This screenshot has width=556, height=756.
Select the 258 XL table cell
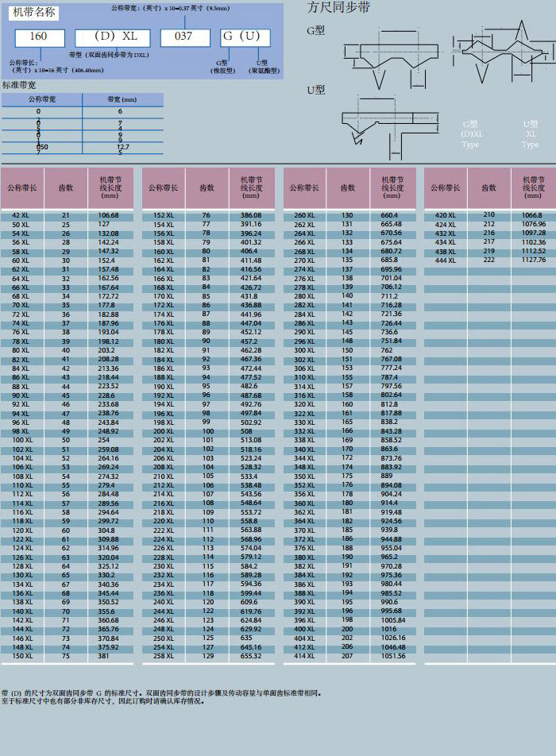click(164, 656)
